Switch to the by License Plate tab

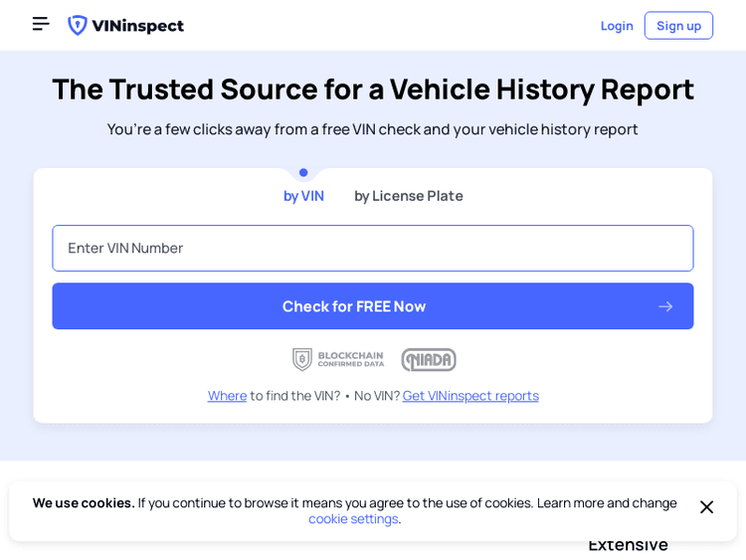(408, 196)
